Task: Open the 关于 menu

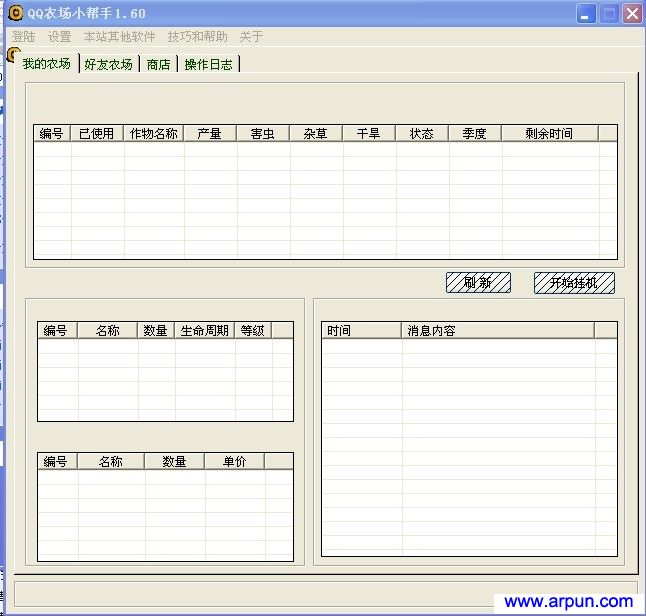Action: tap(251, 37)
